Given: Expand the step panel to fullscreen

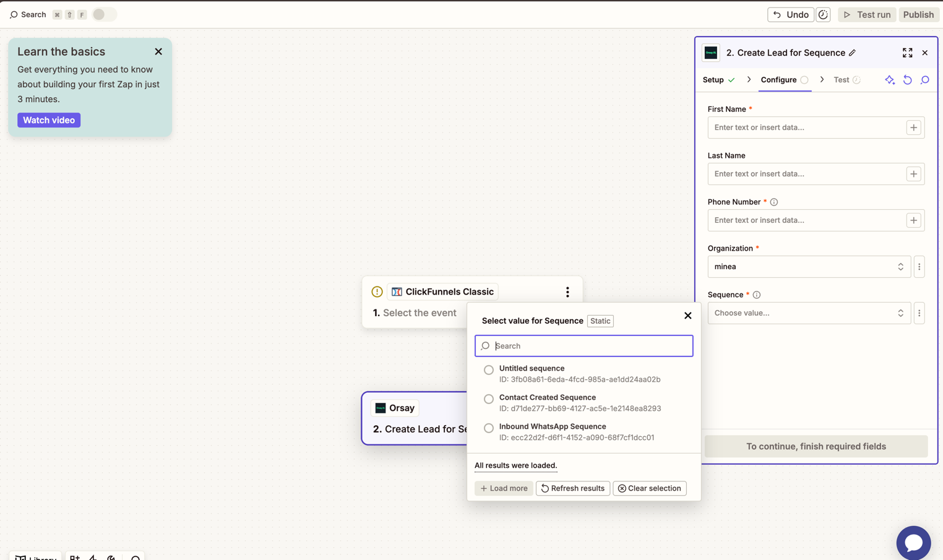Looking at the screenshot, I should pyautogui.click(x=907, y=53).
